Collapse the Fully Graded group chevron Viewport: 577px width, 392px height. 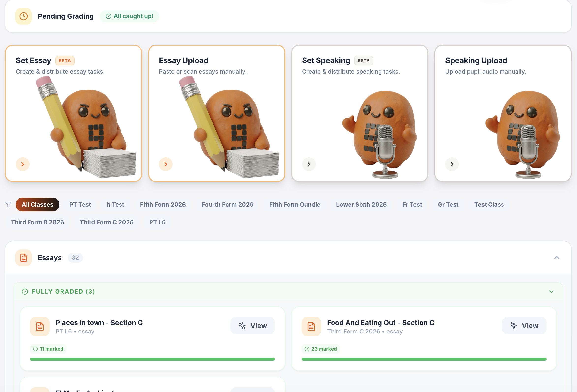(x=551, y=292)
